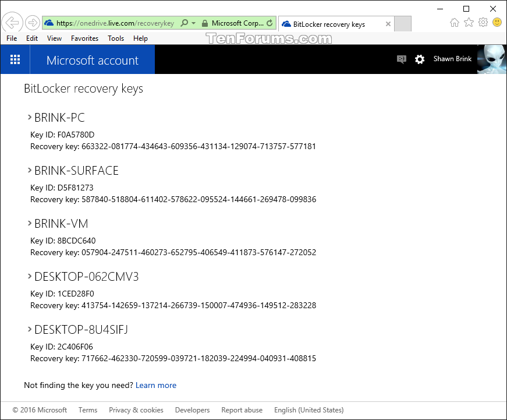Click the alien profile picture
Image resolution: width=507 pixels, height=420 pixels.
[492, 59]
